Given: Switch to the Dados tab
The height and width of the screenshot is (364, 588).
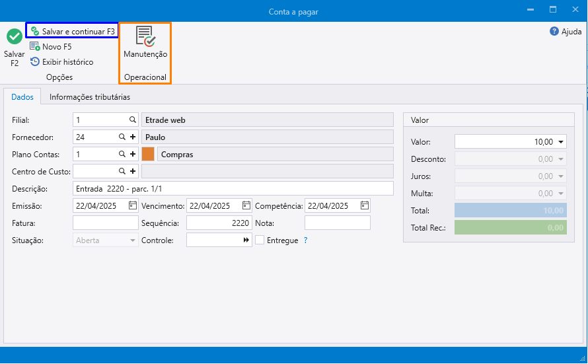Looking at the screenshot, I should 22,96.
